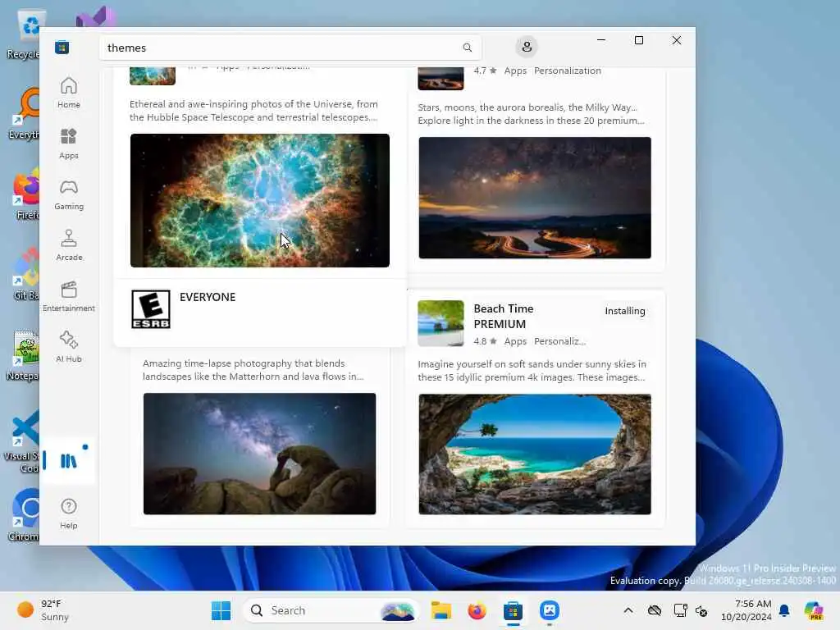Maximize the Microsoft Store window
This screenshot has width=840, height=630.
pyautogui.click(x=638, y=40)
